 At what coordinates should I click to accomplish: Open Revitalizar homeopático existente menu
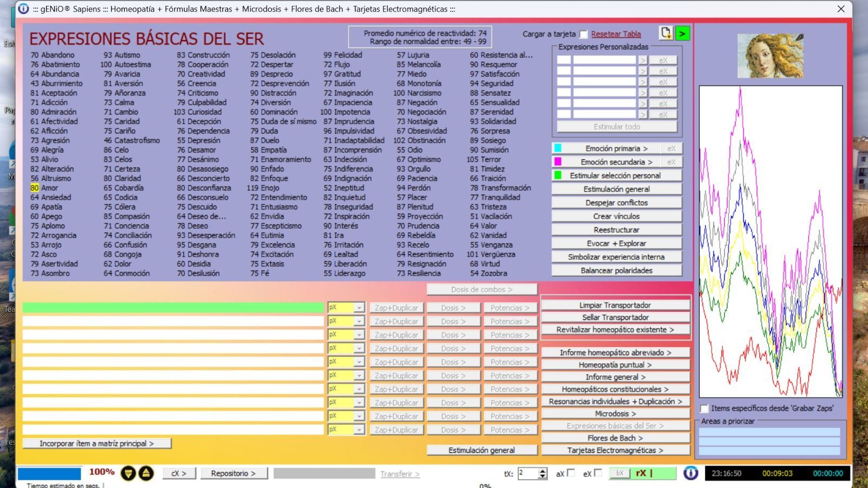tap(615, 330)
